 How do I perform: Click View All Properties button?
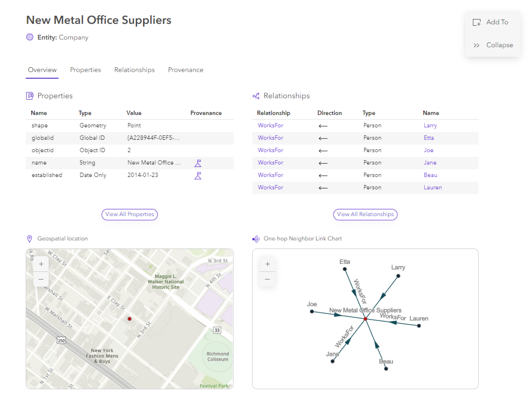[129, 214]
